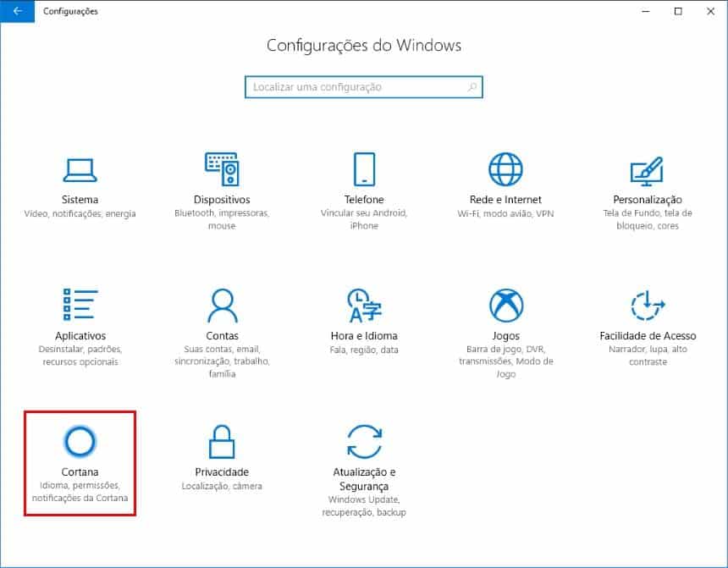
Task: Open Atualização e Segurança sync icon
Action: [365, 441]
